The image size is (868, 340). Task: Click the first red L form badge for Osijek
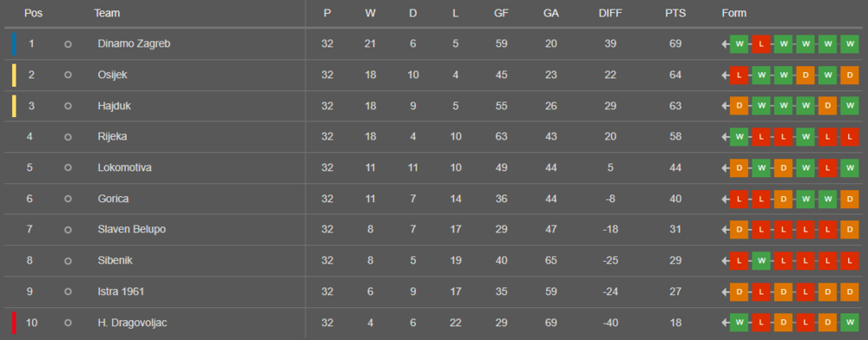[739, 75]
